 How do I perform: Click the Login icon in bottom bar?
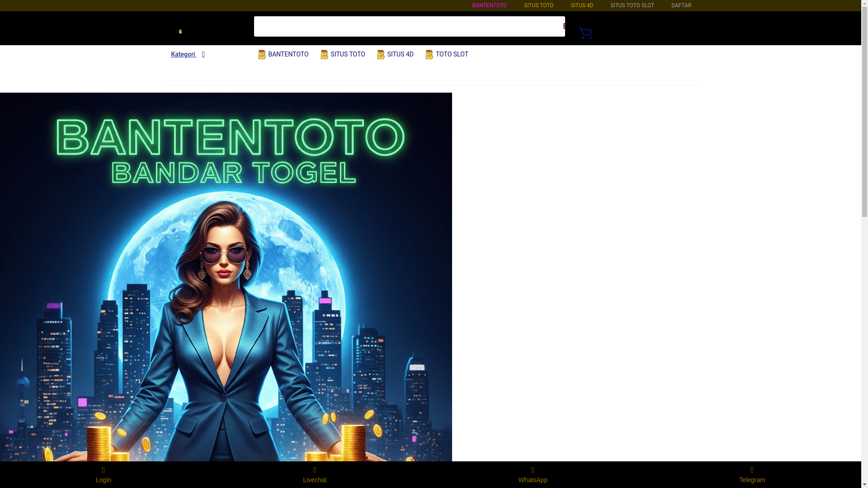click(104, 475)
